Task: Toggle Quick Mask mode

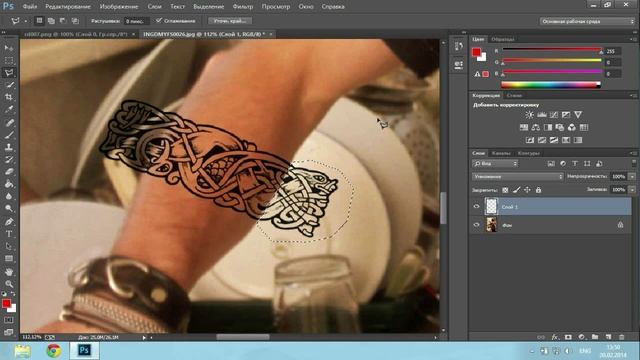Action: (9, 320)
